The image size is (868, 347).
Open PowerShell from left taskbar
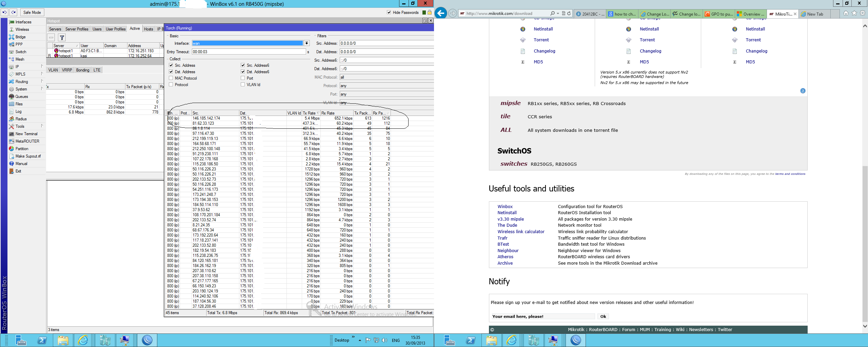[42, 340]
